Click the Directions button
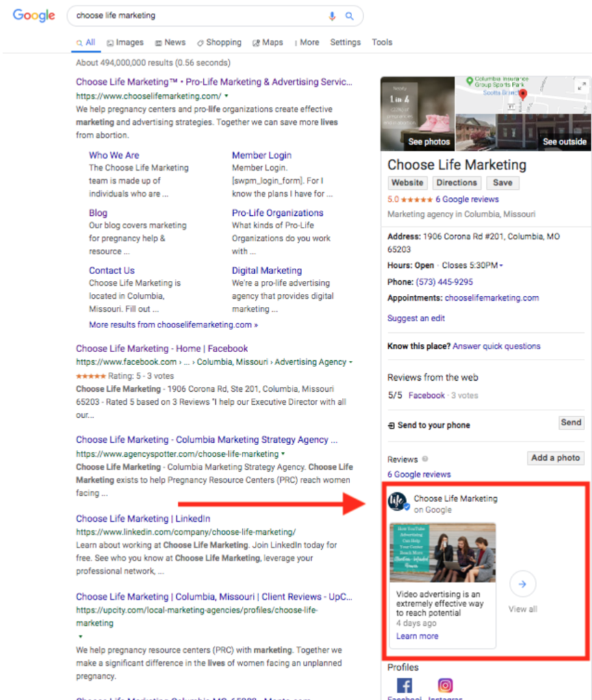The width and height of the screenshot is (592, 700). click(457, 183)
